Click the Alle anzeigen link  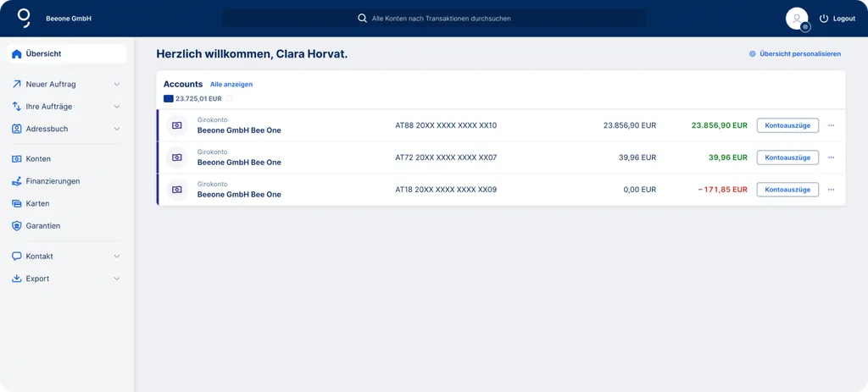pyautogui.click(x=231, y=85)
